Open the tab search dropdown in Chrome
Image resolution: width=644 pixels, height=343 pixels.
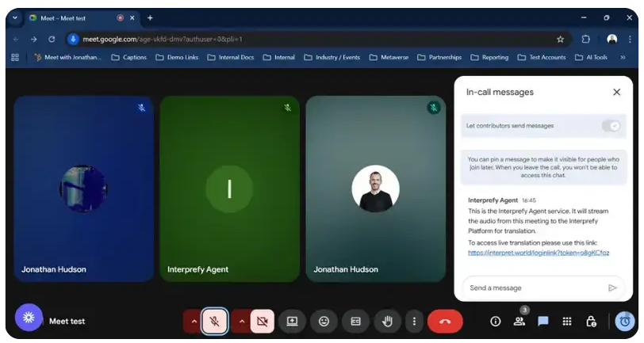click(14, 17)
